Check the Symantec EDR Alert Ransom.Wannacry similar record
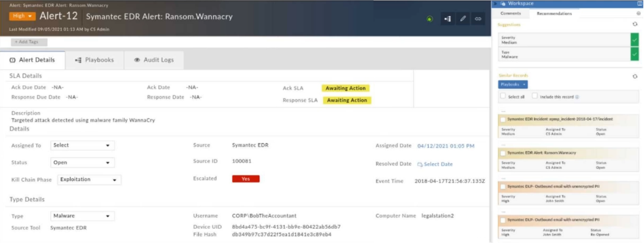This screenshot has width=644, height=243. click(x=503, y=153)
